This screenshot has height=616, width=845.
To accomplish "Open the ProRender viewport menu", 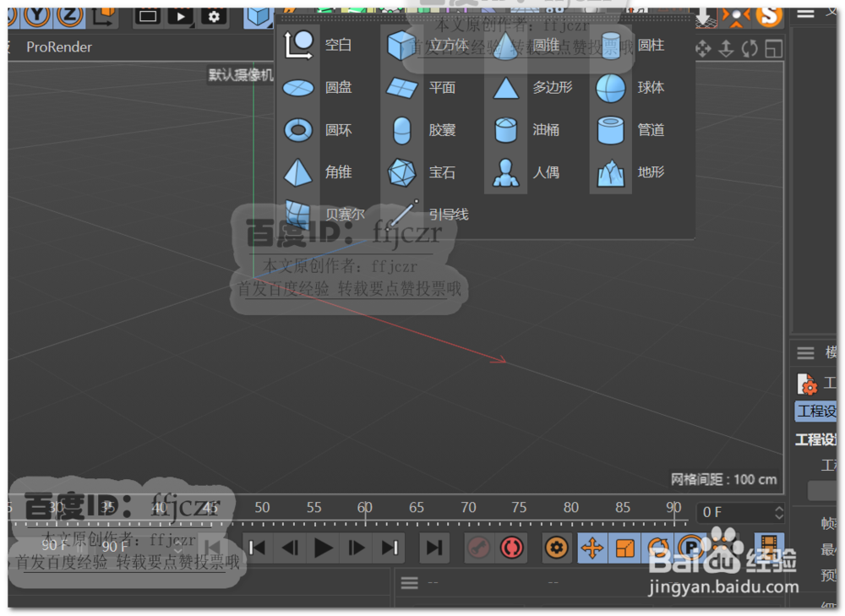I will tap(59, 46).
